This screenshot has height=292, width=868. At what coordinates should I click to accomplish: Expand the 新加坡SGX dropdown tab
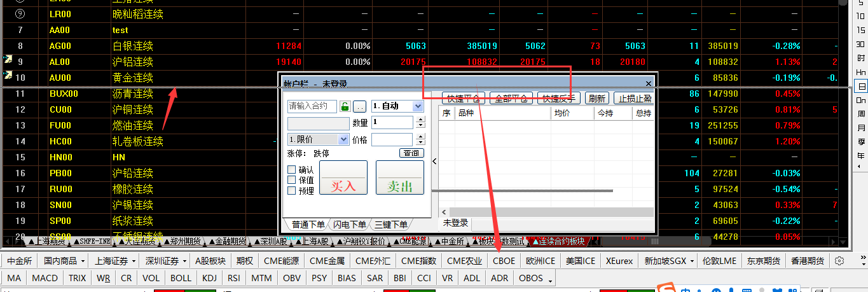[x=692, y=261]
